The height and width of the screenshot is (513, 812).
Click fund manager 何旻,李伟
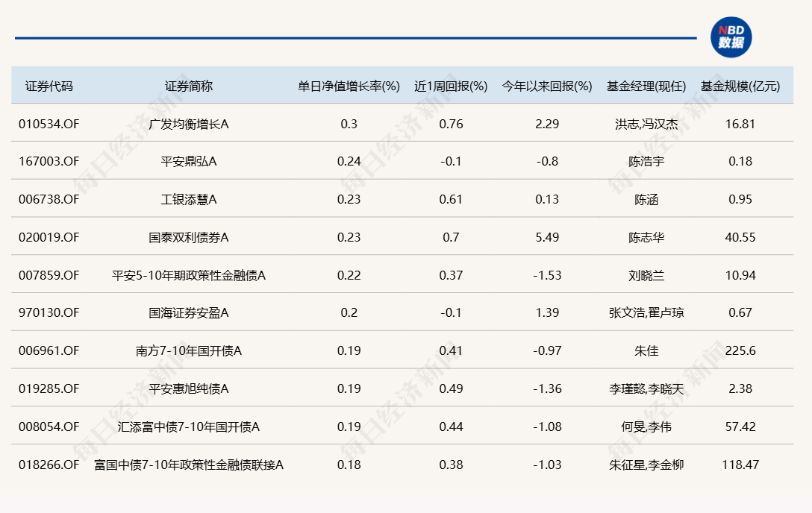coord(646,427)
